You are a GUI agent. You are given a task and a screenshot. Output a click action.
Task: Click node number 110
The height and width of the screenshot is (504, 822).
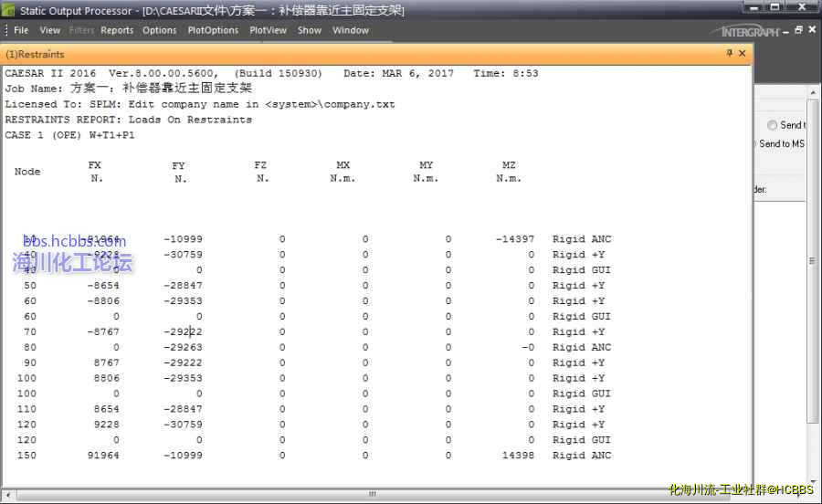[26, 409]
